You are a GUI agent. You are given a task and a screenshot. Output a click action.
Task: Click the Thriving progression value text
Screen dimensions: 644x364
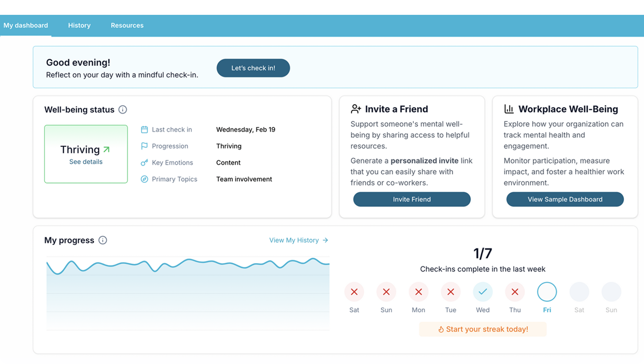229,146
